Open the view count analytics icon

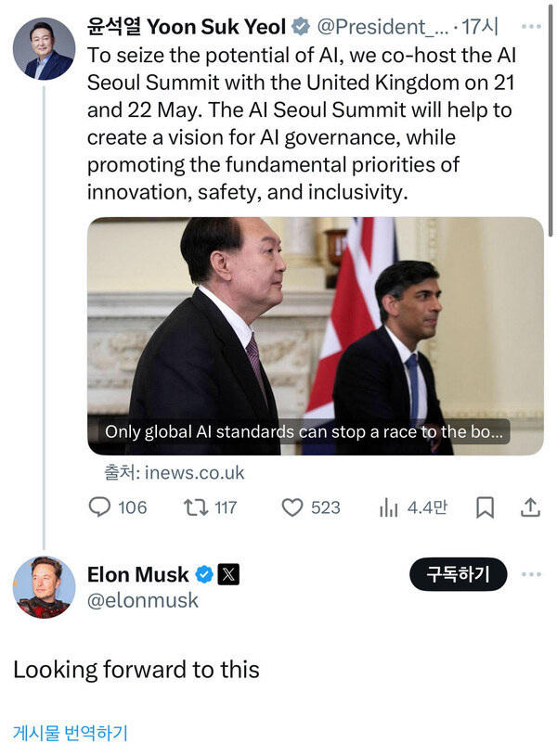[388, 507]
